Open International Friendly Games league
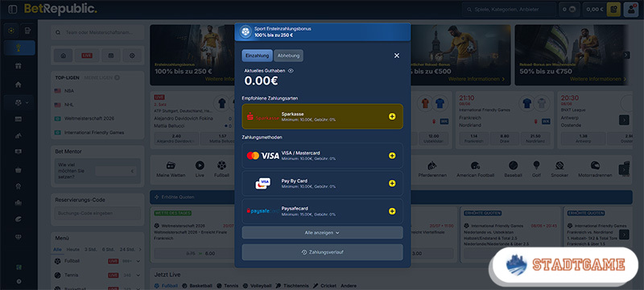The image size is (644, 290). tap(94, 133)
